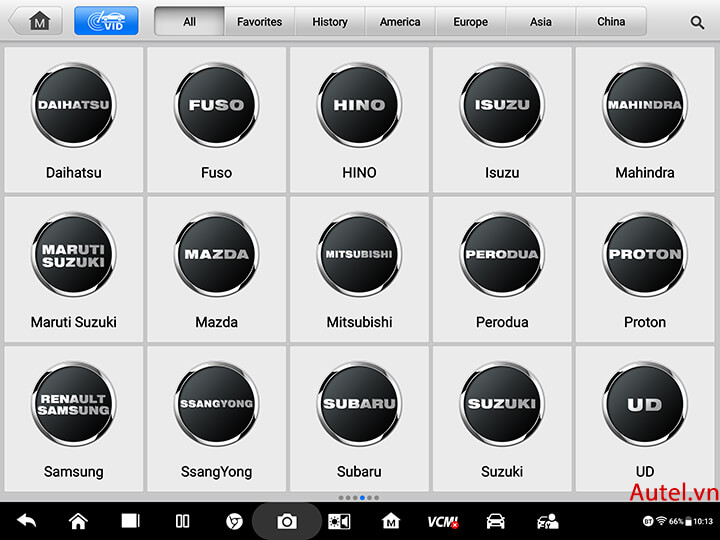The width and height of the screenshot is (720, 540).
Task: Tap the Wi-Fi status indicator
Action: [x=661, y=521]
